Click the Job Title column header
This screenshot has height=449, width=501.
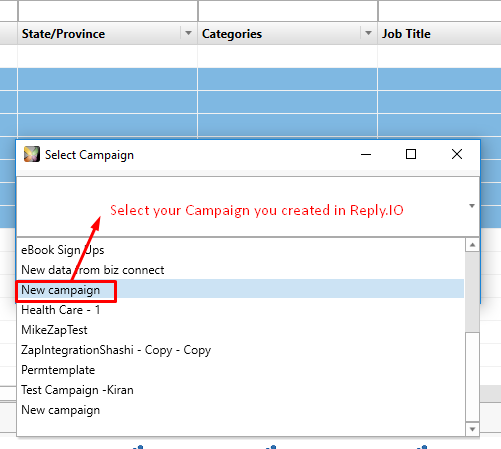(x=440, y=33)
